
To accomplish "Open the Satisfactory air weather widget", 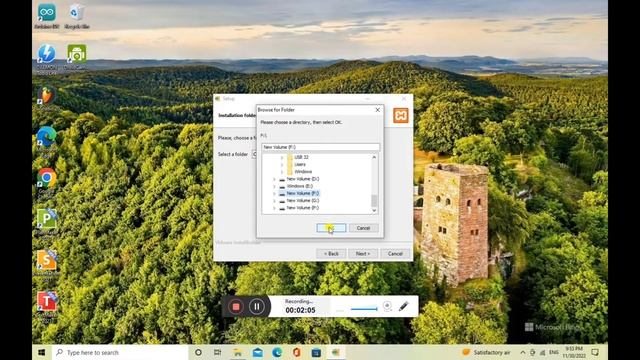I will tap(486, 352).
